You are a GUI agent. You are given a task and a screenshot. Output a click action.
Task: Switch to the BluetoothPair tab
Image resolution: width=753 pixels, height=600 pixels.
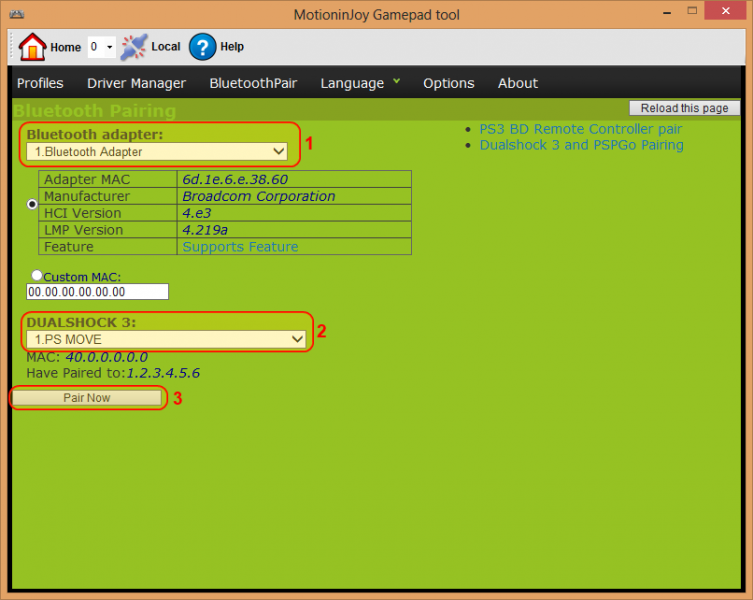point(253,83)
